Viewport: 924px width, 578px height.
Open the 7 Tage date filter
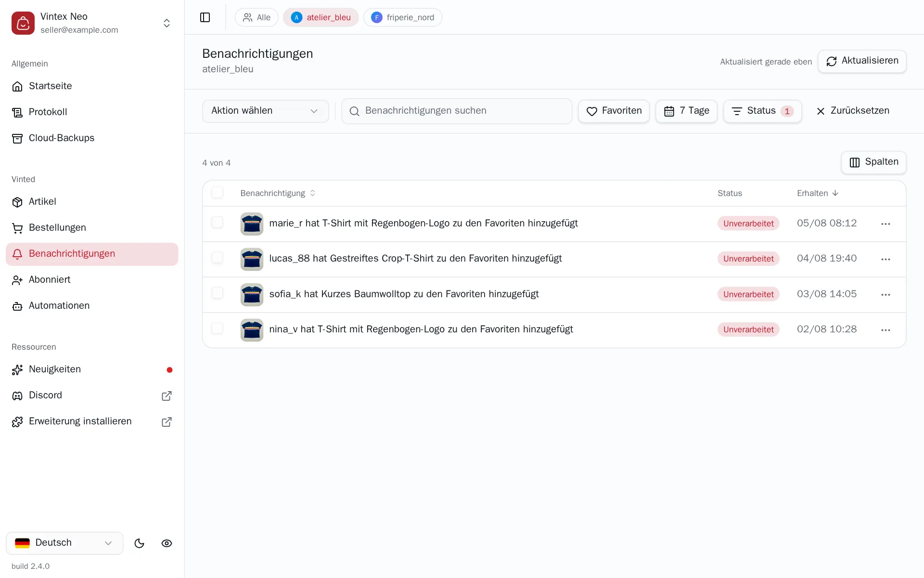pos(686,111)
